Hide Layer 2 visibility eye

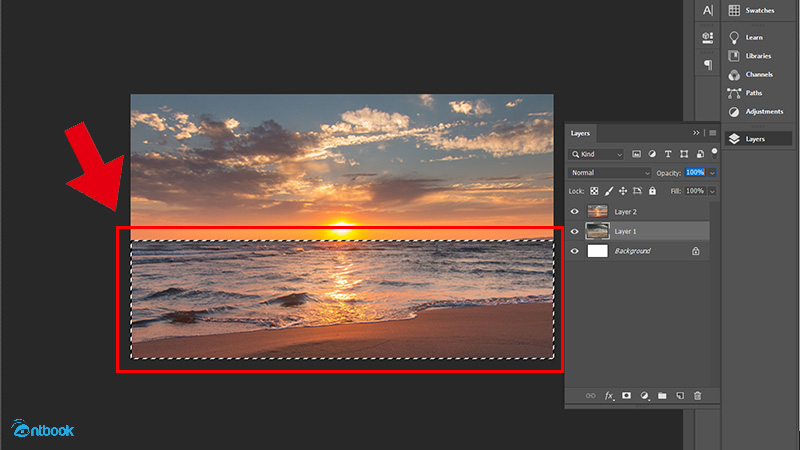[574, 212]
